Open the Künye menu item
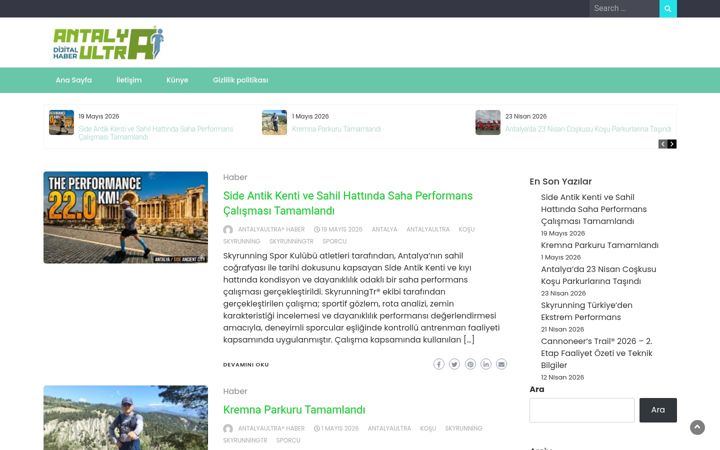The width and height of the screenshot is (720, 450). point(177,80)
